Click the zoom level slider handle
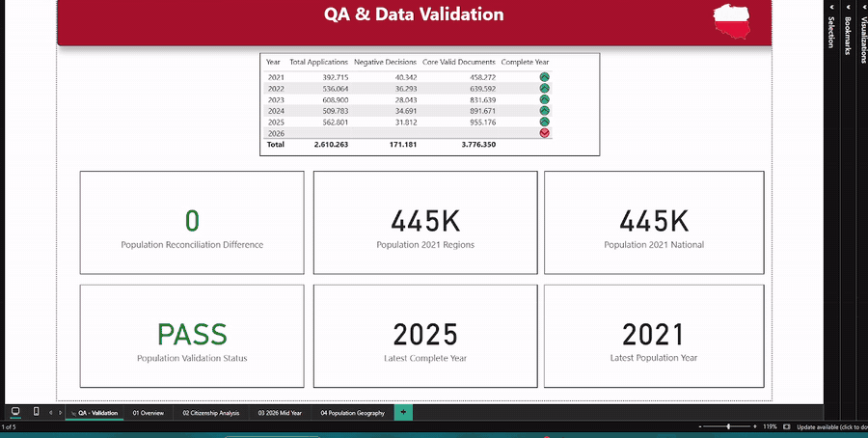868x438 pixels. [x=728, y=427]
